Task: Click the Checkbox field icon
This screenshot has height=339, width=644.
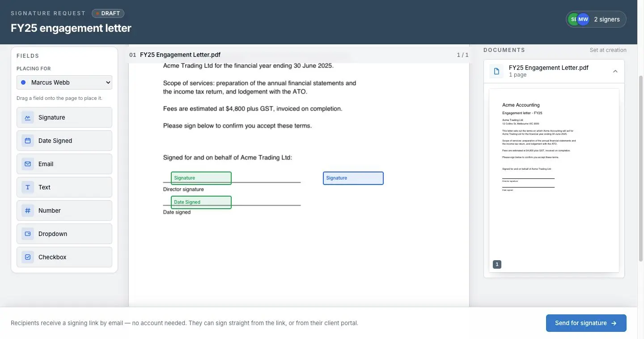Action: click(x=28, y=257)
